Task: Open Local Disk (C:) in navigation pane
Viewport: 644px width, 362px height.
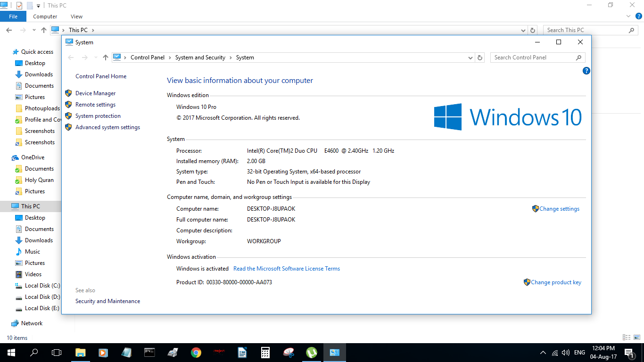Action: tap(42, 286)
